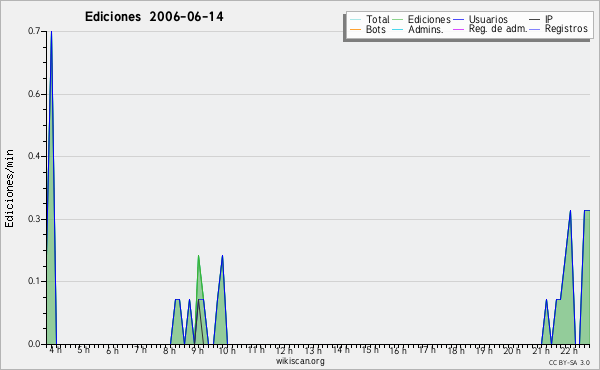
Task: Select the 'Registros' legend label
Action: 566,29
